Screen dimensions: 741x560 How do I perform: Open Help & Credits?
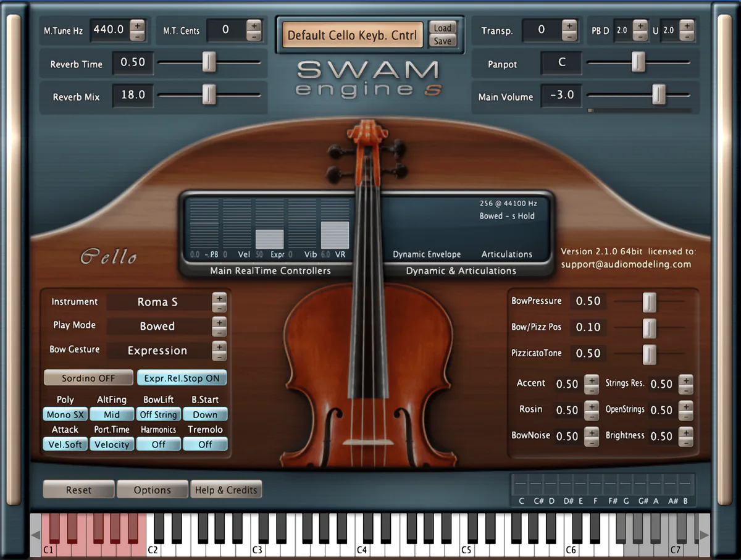click(226, 490)
